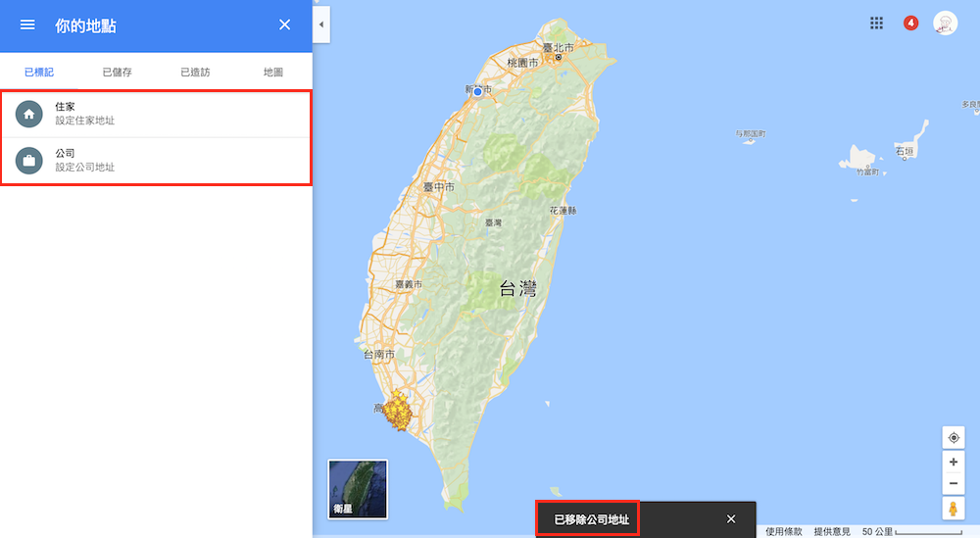Click the starred places cluster near Kaohsiung
The width and height of the screenshot is (980, 538).
coord(398,411)
